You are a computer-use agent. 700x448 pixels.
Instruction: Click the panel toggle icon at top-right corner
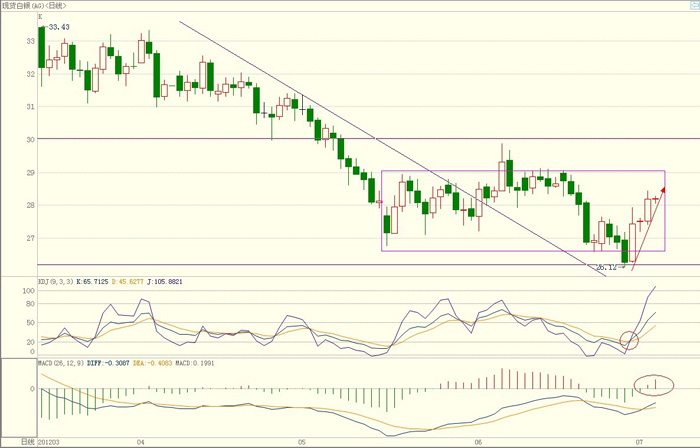point(695,5)
